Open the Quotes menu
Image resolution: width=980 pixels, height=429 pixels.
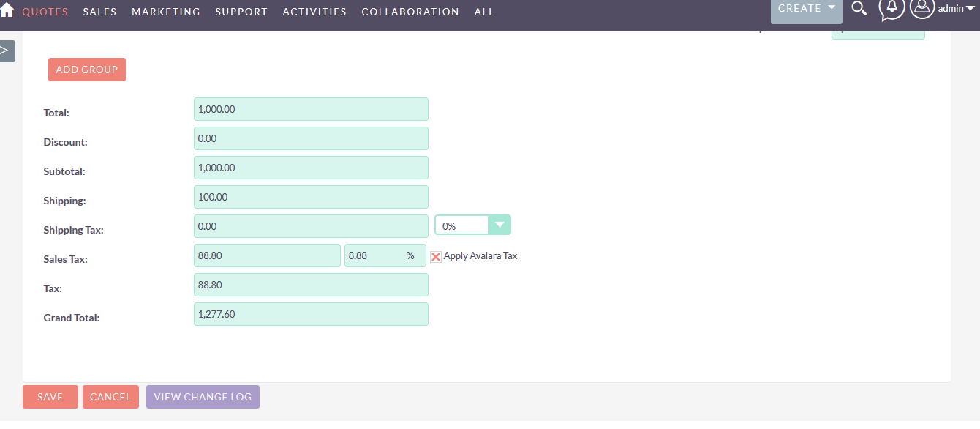[45, 12]
